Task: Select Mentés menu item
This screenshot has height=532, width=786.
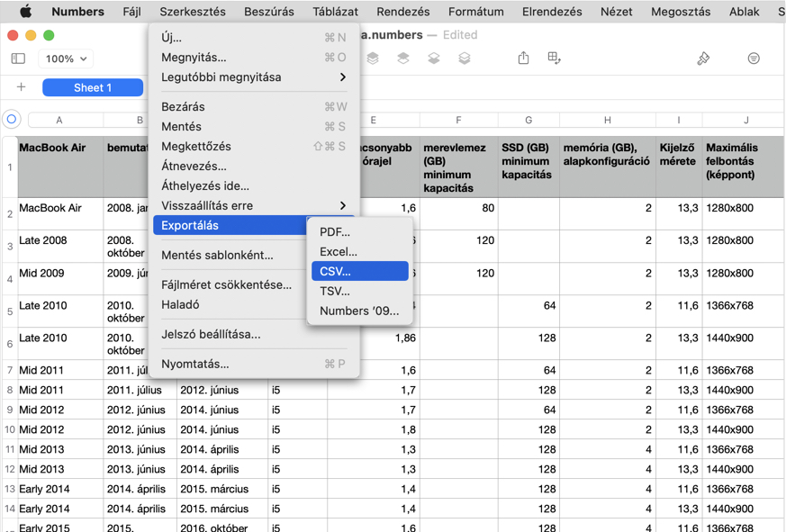Action: (x=254, y=126)
